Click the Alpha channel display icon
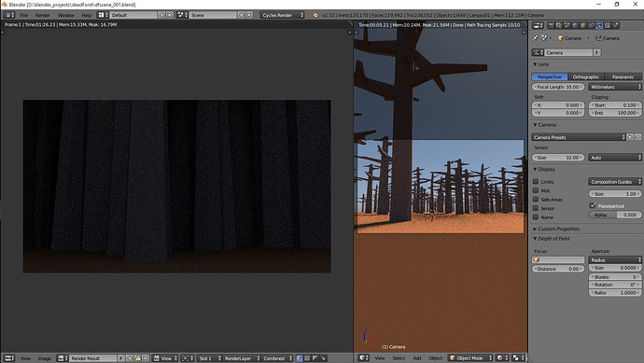Viewport: 644px width, 363px height. (x=315, y=358)
